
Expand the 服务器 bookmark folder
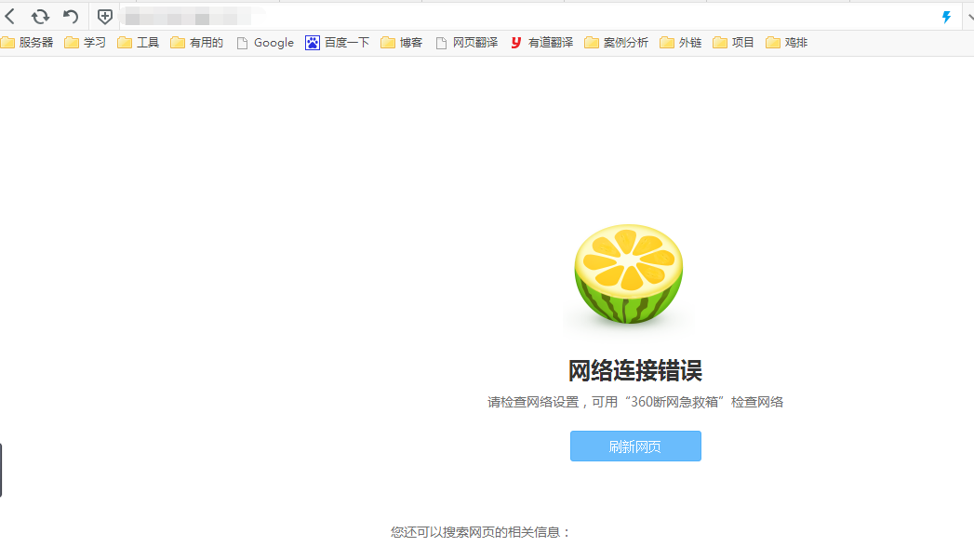point(27,43)
